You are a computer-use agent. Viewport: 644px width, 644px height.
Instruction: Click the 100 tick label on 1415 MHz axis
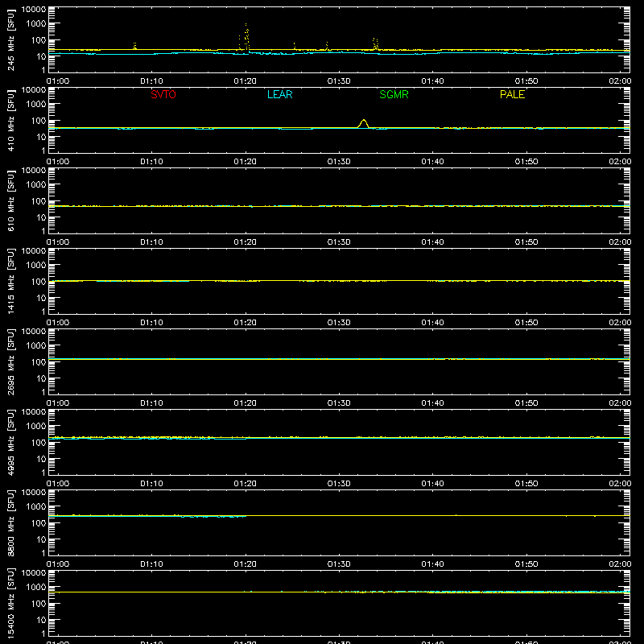click(x=39, y=281)
